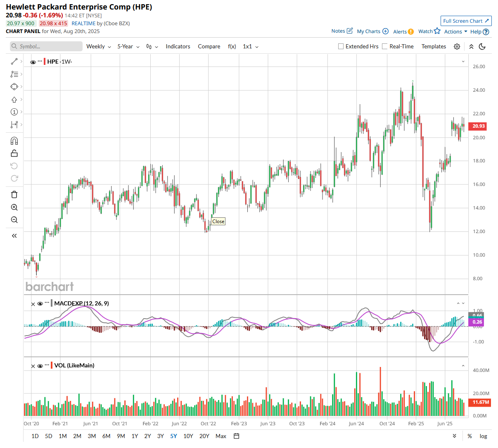The image size is (498, 448).
Task: Collapse the HPE main pane chevron
Action: 463,62
